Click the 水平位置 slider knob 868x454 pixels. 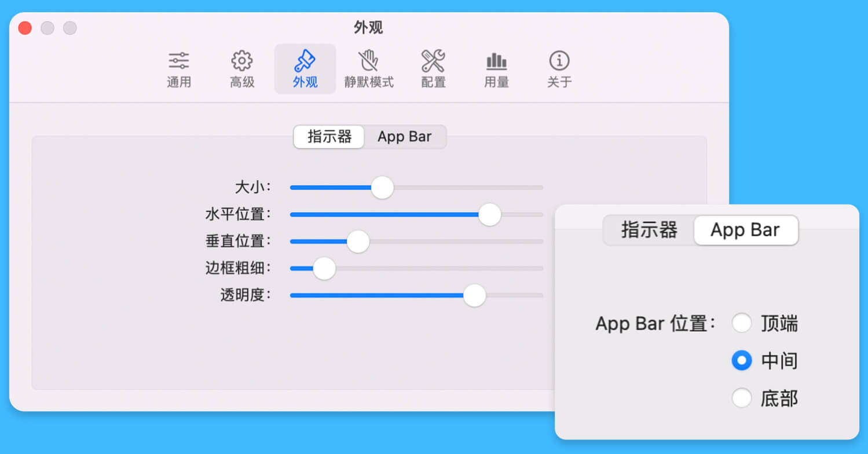(489, 214)
